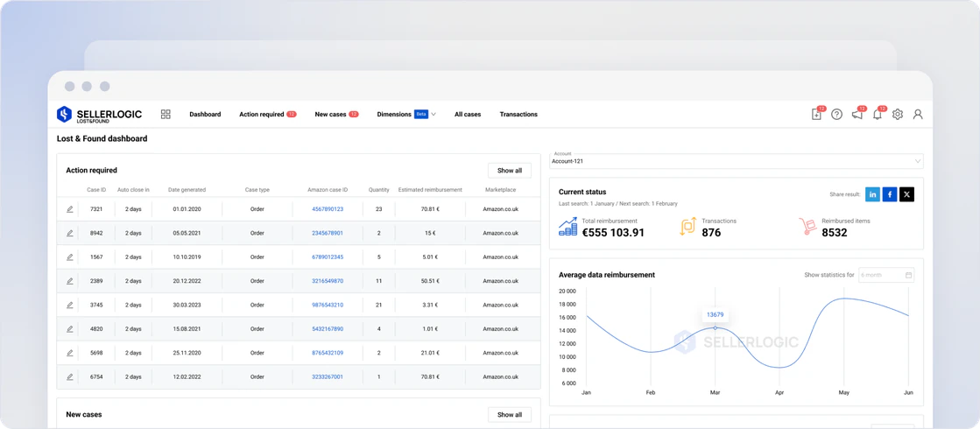Select the date 30.03.2023 cell
Screen dimensions: 980x429
187,305
